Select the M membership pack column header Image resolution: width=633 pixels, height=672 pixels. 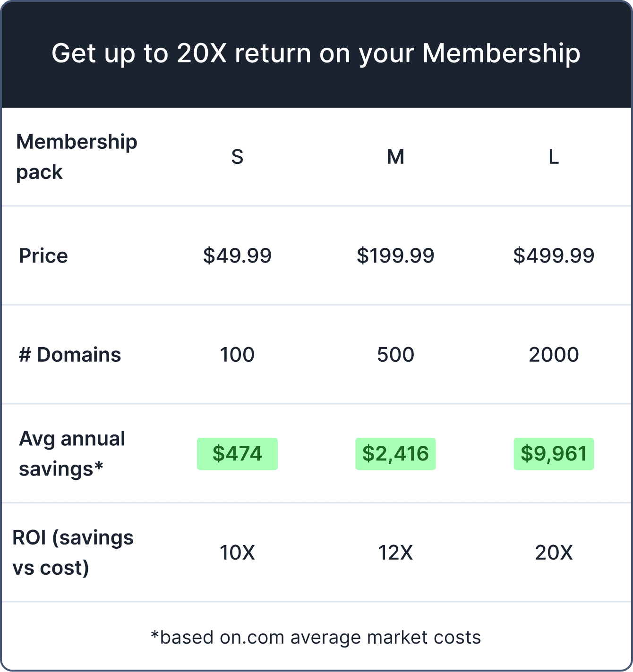tap(395, 157)
